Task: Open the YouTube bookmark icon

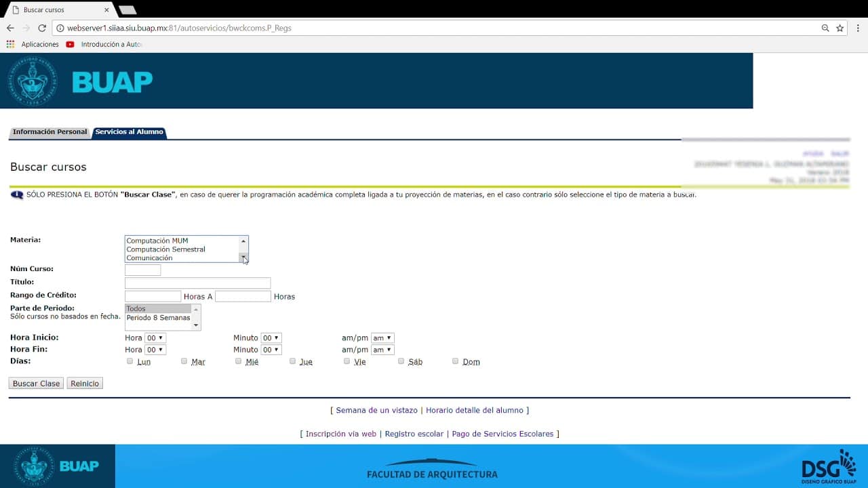Action: [x=70, y=44]
